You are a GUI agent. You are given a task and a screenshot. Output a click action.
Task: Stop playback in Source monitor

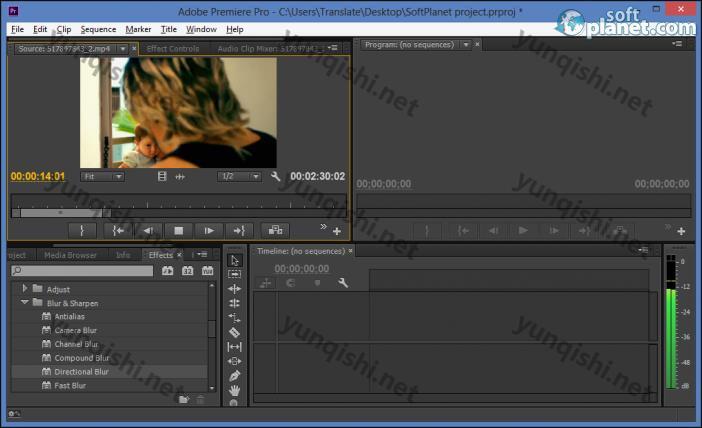178,231
